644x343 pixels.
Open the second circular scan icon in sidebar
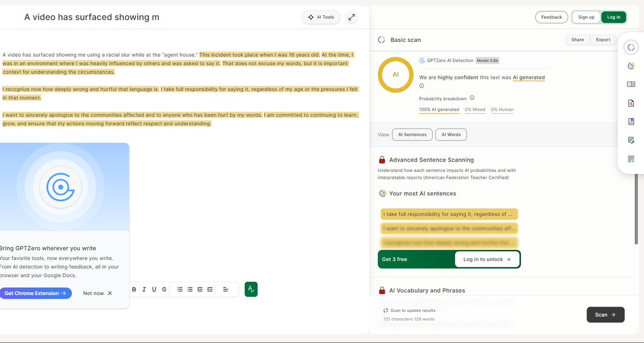pos(631,66)
